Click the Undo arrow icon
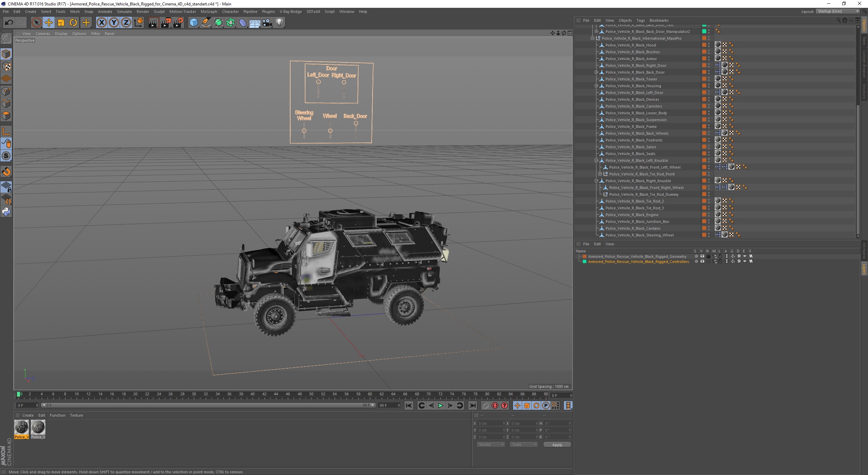868x475 pixels. (9, 23)
